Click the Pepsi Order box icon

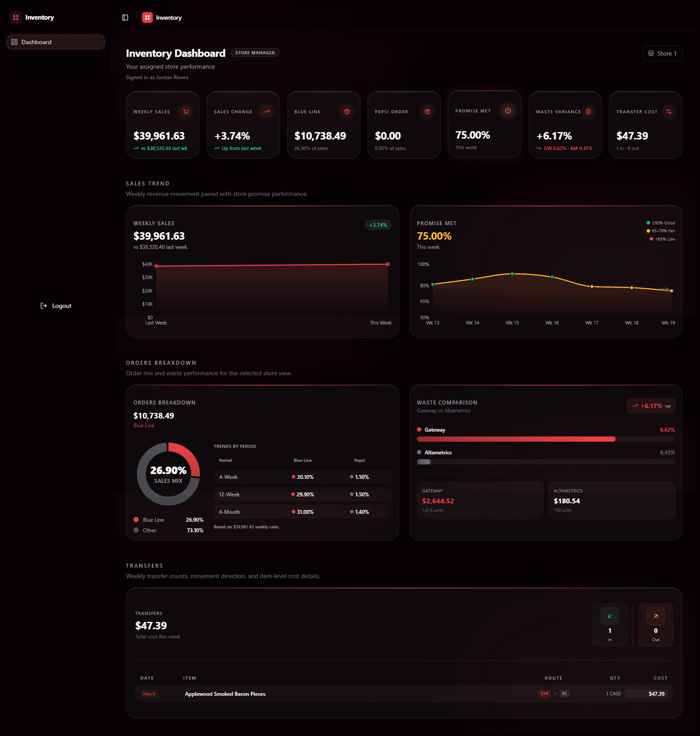coord(427,112)
